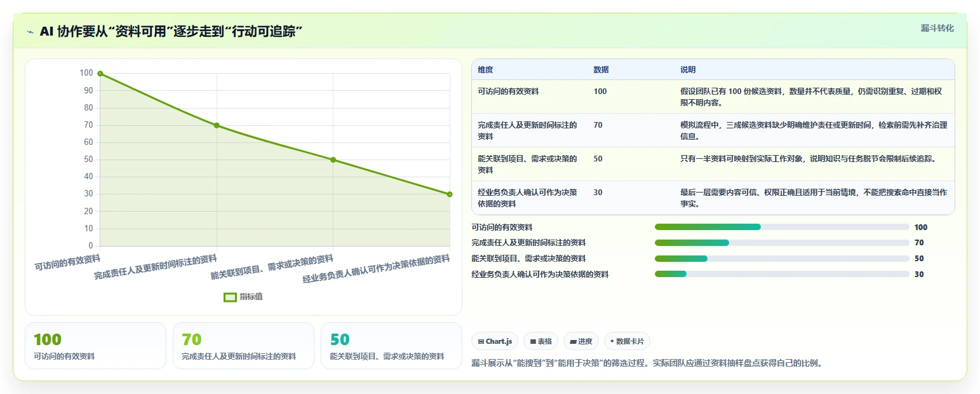The width and height of the screenshot is (980, 394).
Task: Toggle the 指标值 legend swatch
Action: [x=230, y=297]
